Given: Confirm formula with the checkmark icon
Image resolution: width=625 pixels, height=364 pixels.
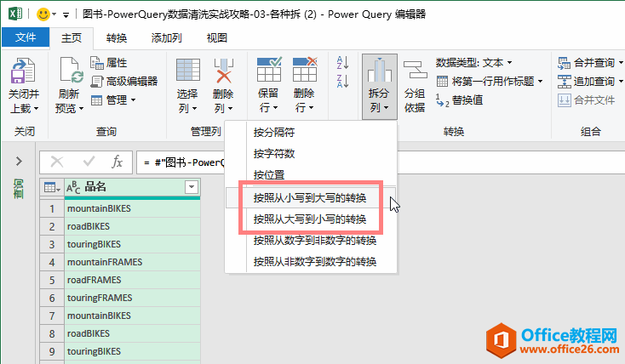Looking at the screenshot, I should (89, 162).
